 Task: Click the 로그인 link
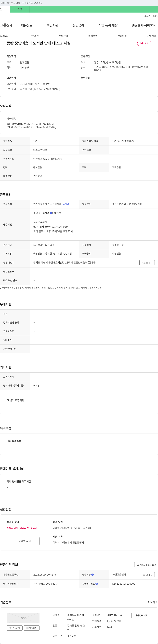147,16
